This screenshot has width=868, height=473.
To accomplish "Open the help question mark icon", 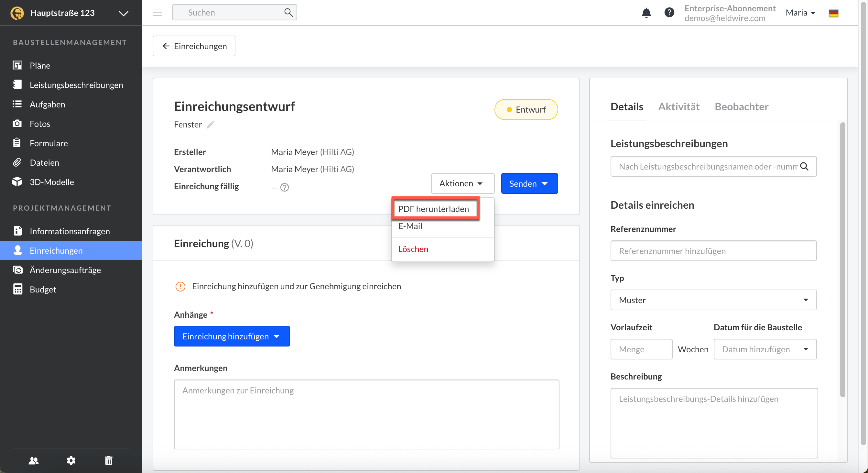I will coord(669,13).
